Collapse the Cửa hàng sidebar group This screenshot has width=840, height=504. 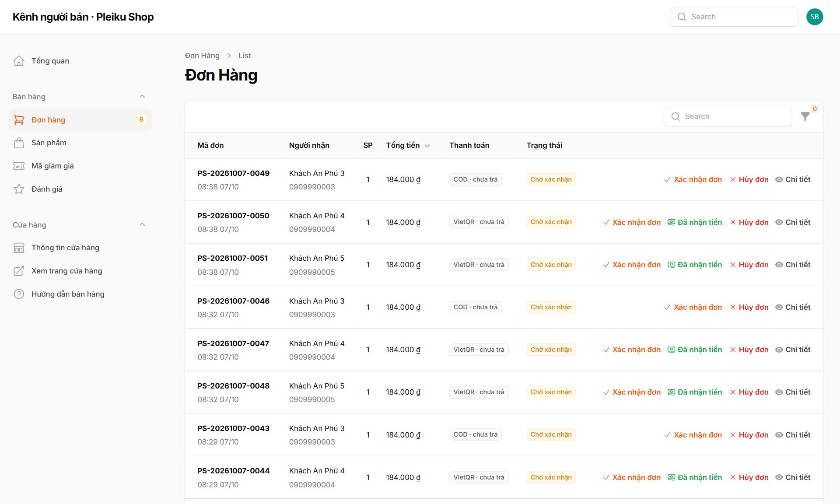[x=142, y=224]
